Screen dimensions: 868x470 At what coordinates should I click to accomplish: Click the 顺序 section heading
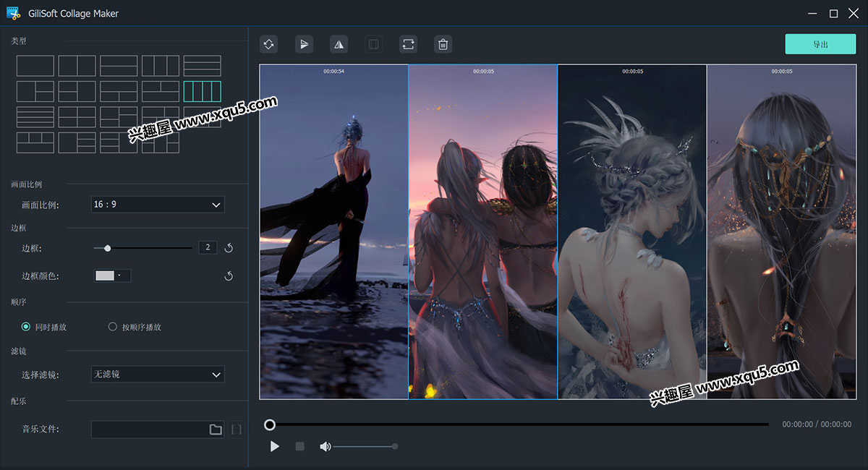(x=19, y=302)
